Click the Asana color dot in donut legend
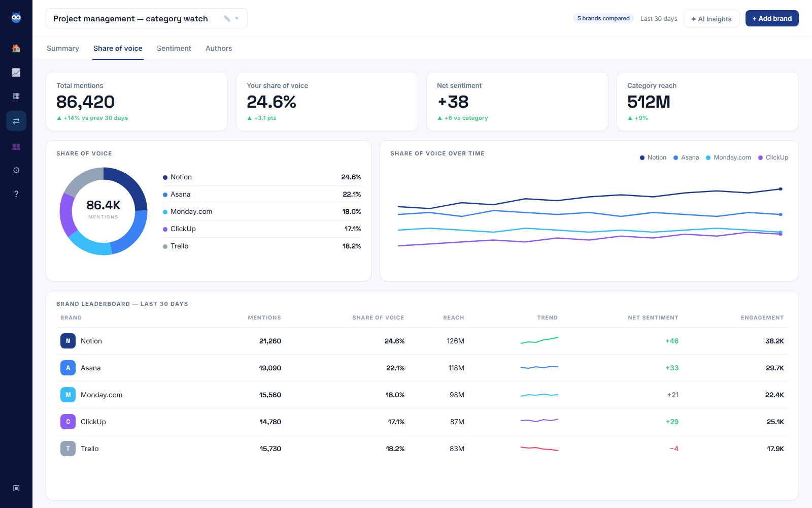The image size is (812, 508). tap(165, 195)
